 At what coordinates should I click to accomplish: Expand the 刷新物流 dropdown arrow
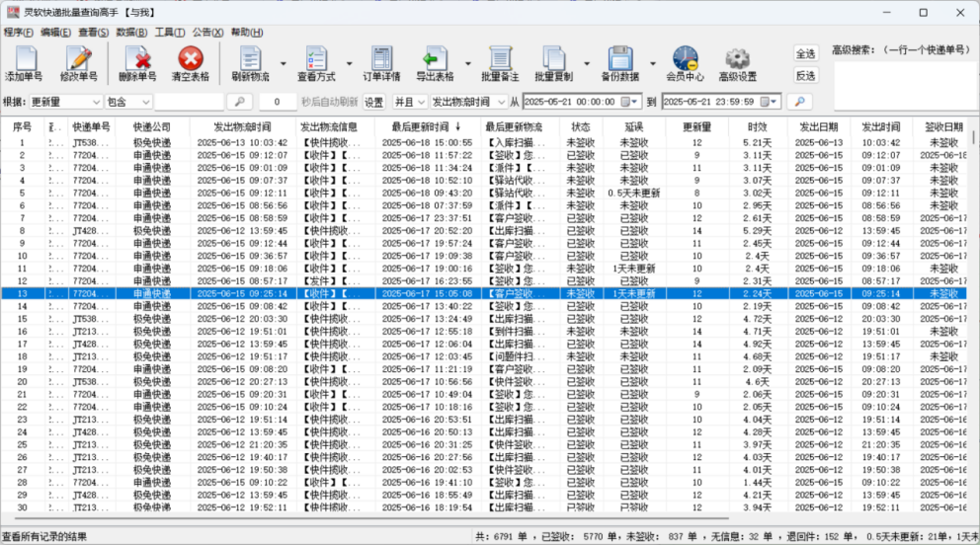[x=284, y=63]
